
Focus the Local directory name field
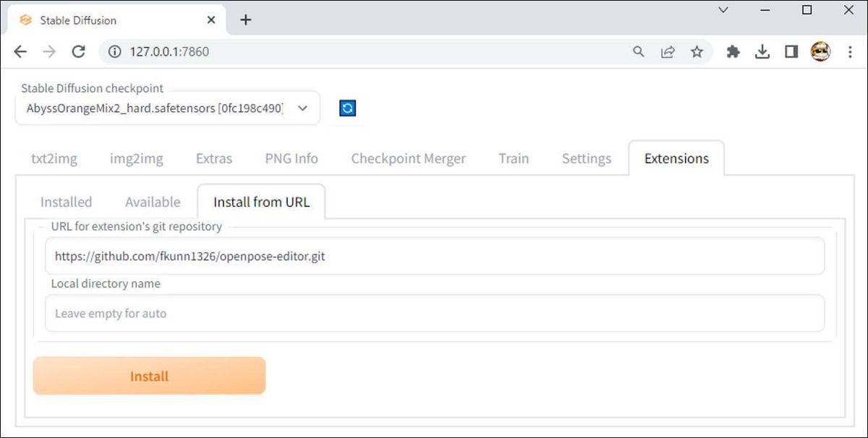(435, 313)
